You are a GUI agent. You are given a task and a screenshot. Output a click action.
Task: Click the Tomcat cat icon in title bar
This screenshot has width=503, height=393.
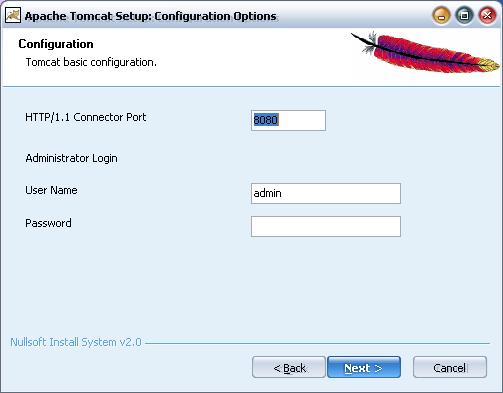(13, 15)
